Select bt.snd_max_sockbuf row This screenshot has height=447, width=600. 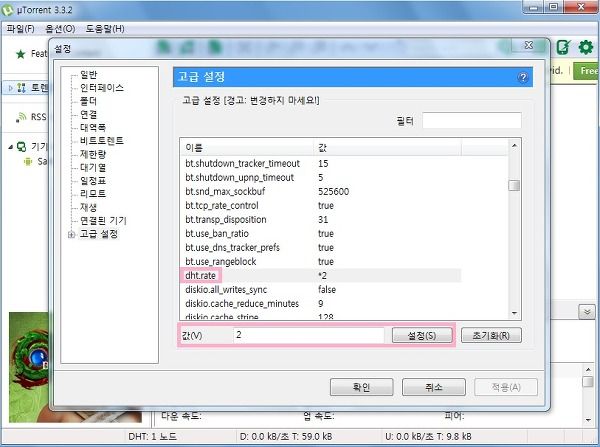320,192
